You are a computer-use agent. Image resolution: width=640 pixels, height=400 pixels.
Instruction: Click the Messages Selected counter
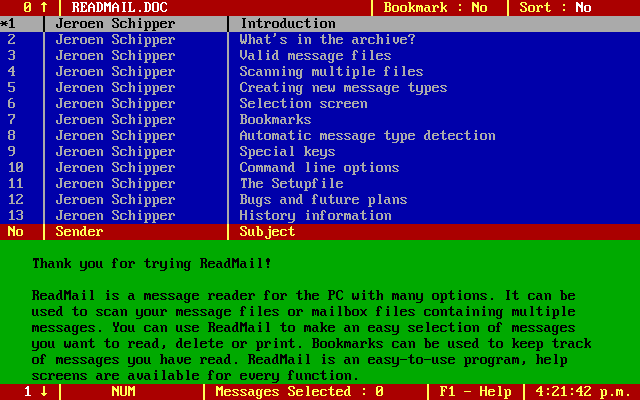tap(299, 392)
